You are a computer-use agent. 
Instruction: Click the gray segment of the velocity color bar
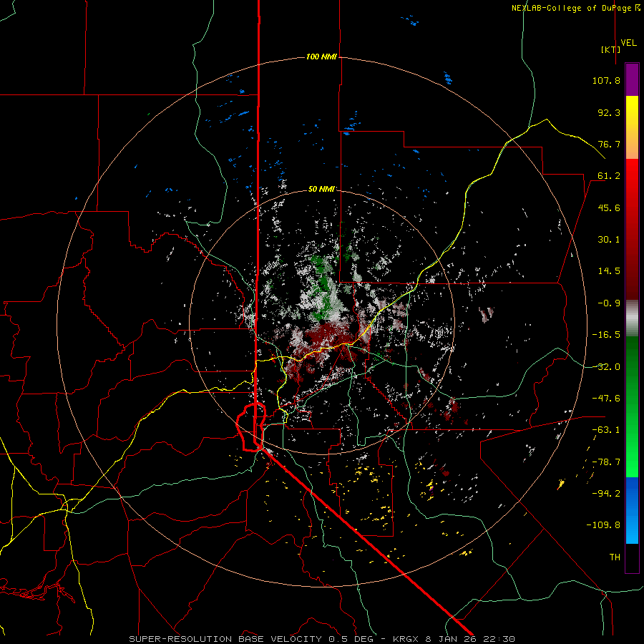coord(632,318)
